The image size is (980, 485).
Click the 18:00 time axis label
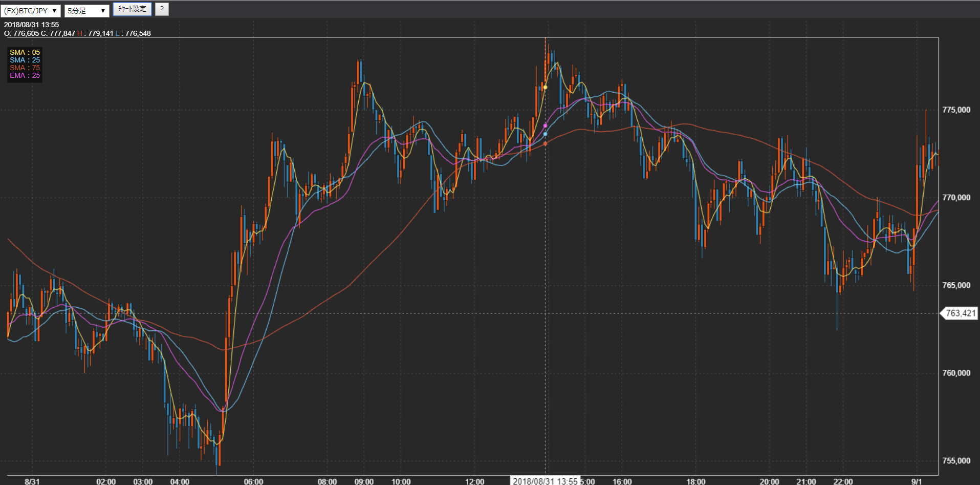tap(695, 481)
